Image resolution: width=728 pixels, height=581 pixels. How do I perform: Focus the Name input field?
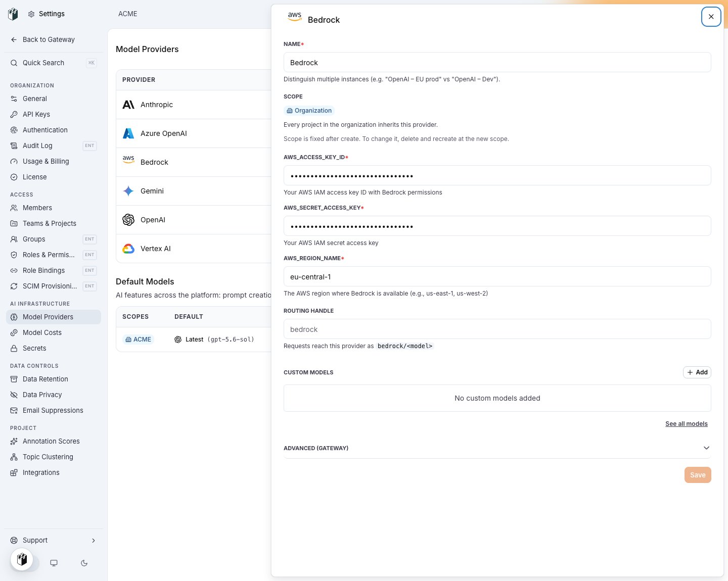pyautogui.click(x=497, y=63)
